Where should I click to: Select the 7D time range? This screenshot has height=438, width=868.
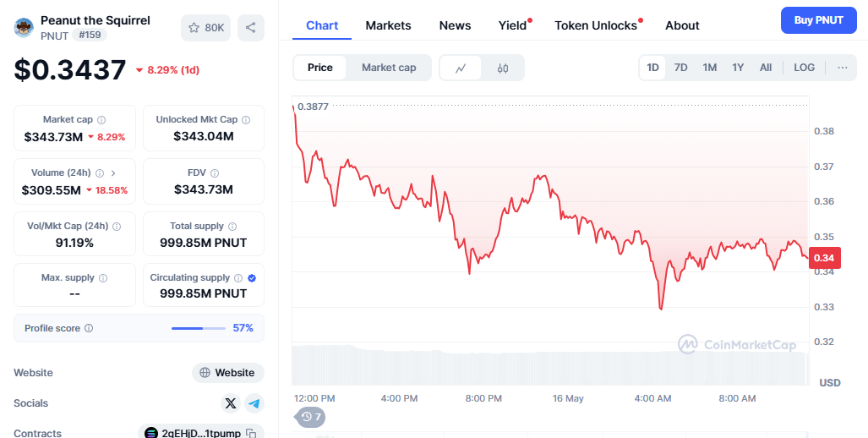click(680, 68)
